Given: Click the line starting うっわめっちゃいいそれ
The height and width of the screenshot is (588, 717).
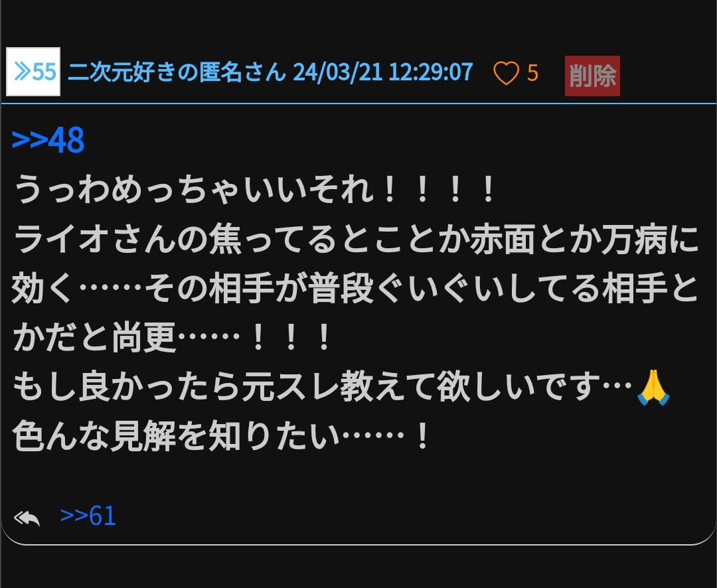Looking at the screenshot, I should point(255,189).
